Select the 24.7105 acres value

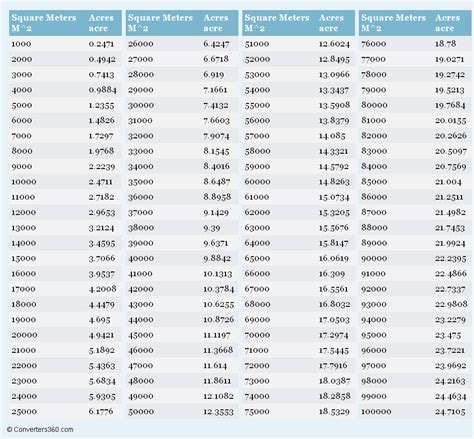tap(450, 412)
